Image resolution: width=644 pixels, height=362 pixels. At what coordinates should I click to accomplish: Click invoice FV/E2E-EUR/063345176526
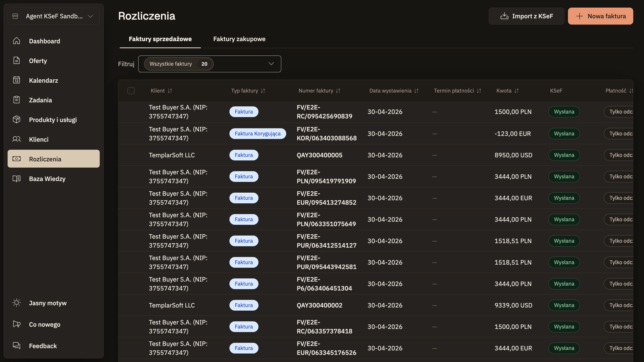326,348
